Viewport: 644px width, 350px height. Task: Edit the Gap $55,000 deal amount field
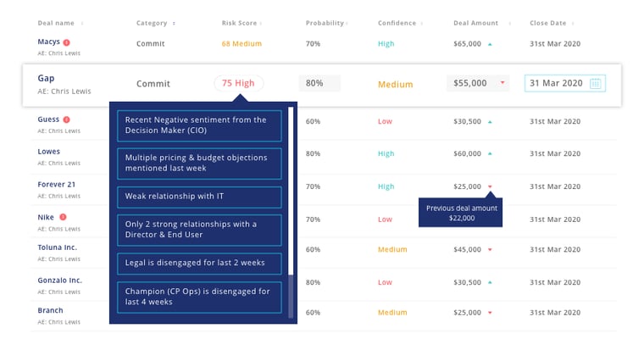point(478,83)
